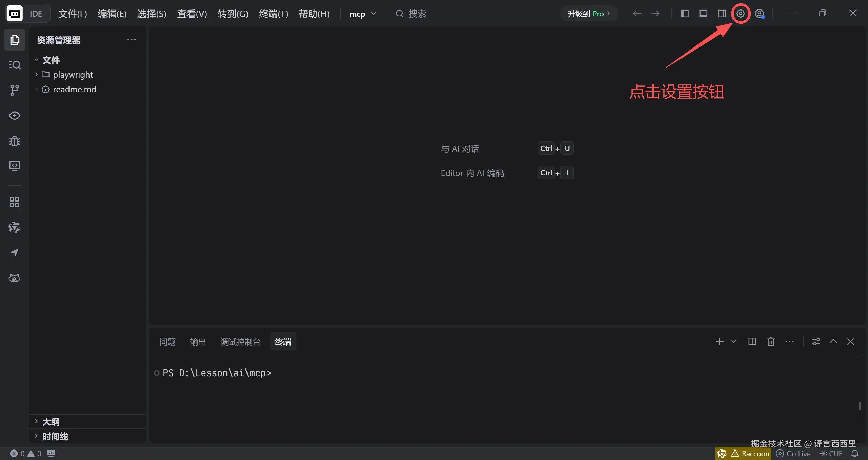Split the terminal panel
This screenshot has width=868, height=460.
pos(752,342)
